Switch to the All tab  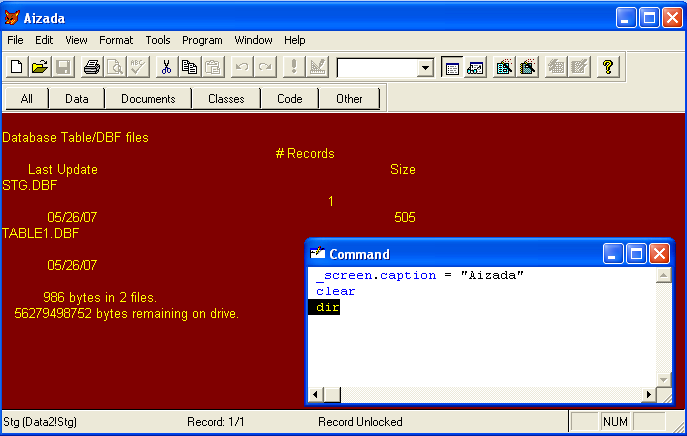[x=26, y=99]
